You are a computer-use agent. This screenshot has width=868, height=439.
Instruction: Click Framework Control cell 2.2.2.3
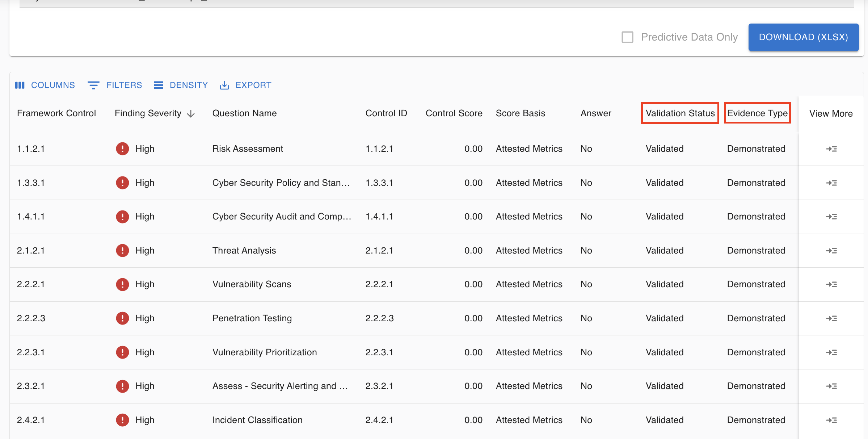click(31, 318)
